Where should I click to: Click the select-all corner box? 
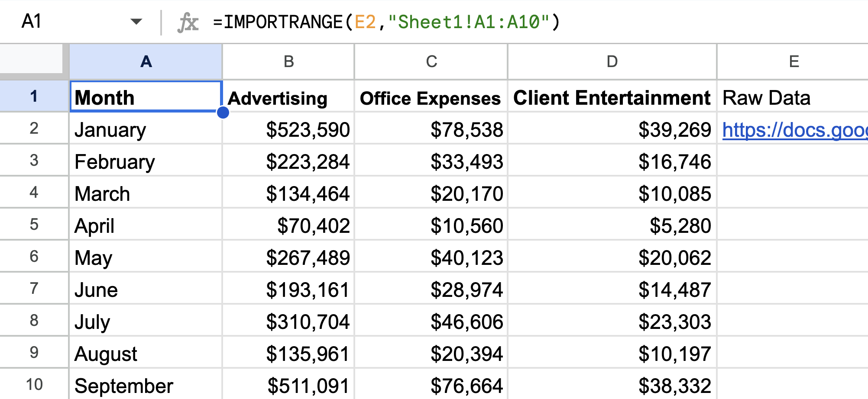click(x=31, y=58)
